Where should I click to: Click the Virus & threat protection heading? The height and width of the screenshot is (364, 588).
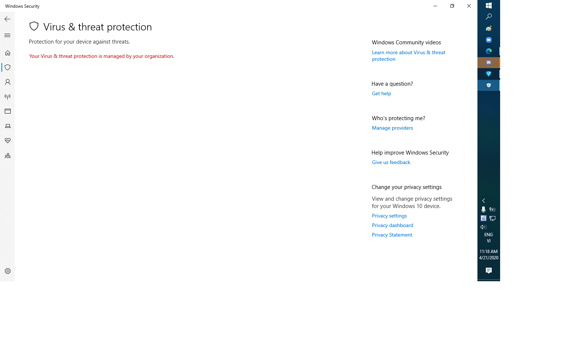tap(97, 27)
